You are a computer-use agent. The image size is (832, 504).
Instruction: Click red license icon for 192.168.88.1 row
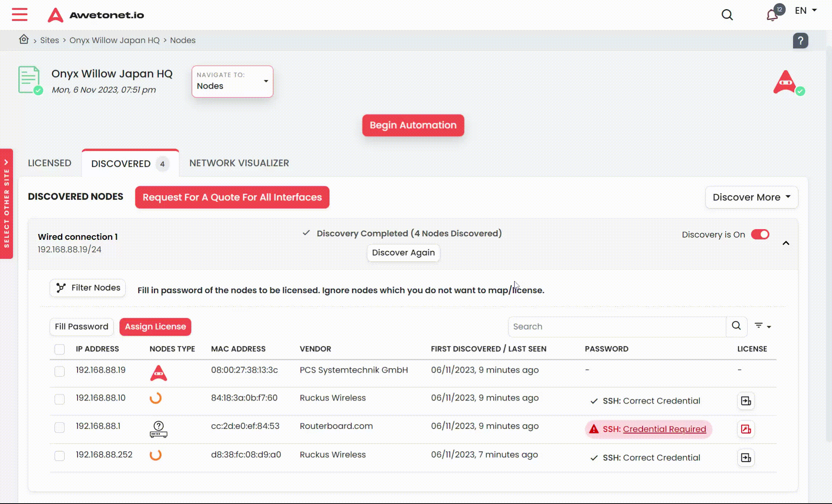pos(746,429)
